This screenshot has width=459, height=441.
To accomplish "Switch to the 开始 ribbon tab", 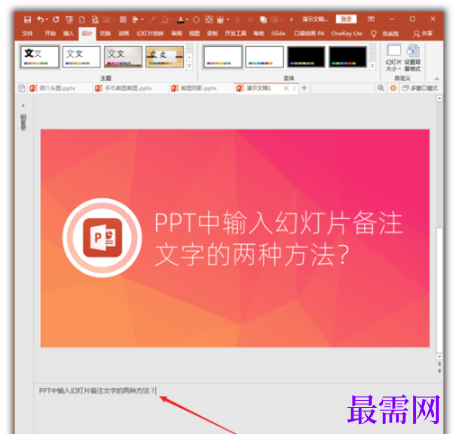I will coord(50,33).
